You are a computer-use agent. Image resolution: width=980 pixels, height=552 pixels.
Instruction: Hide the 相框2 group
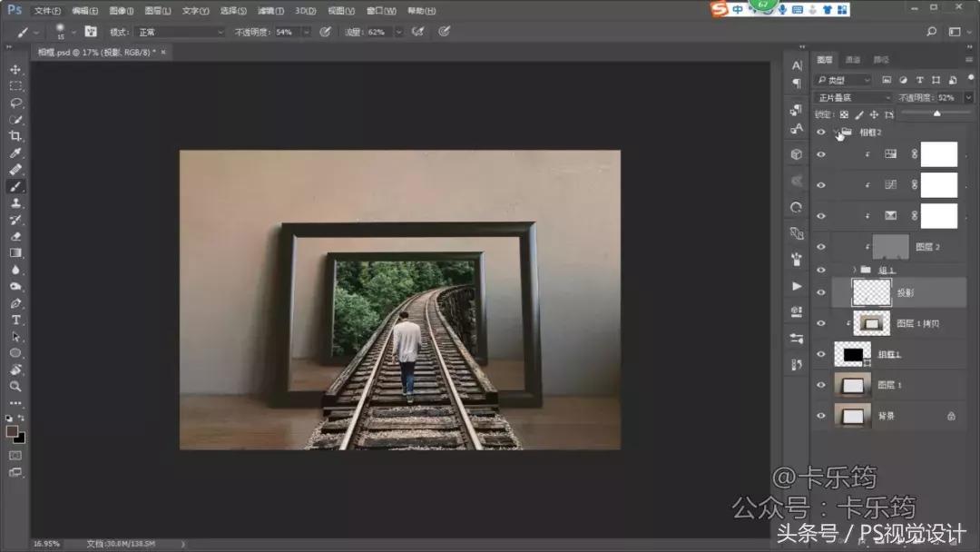821,133
